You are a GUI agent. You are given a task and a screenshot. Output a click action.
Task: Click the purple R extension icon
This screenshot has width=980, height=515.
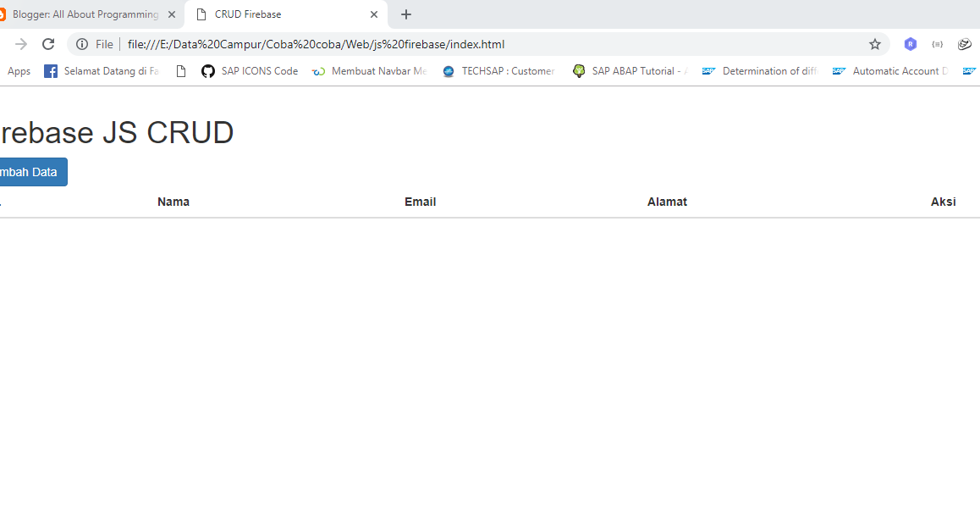tap(910, 43)
